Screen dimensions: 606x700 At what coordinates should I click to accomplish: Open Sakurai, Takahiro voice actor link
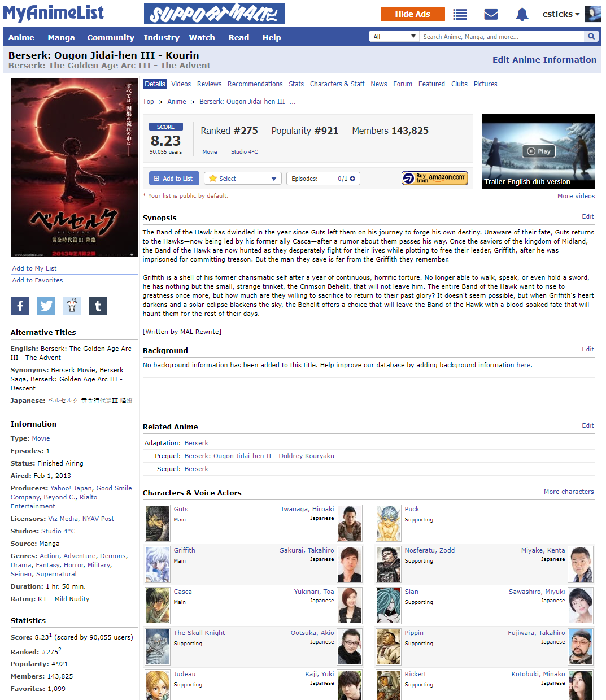coord(307,550)
